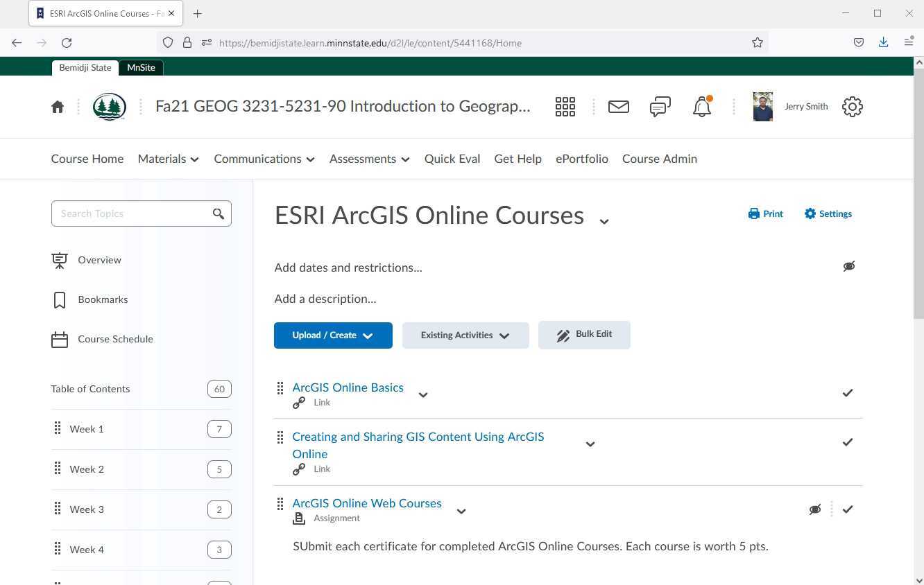Open Course Schedule in the sidebar

coord(115,339)
